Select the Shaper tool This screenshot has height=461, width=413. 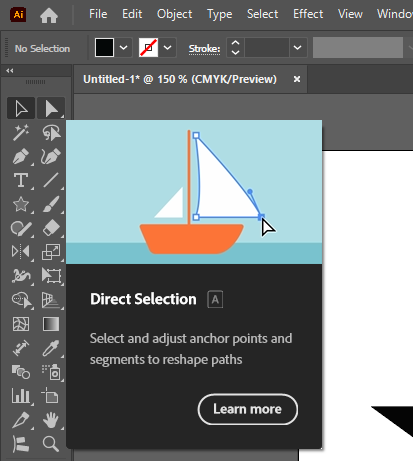click(x=21, y=228)
